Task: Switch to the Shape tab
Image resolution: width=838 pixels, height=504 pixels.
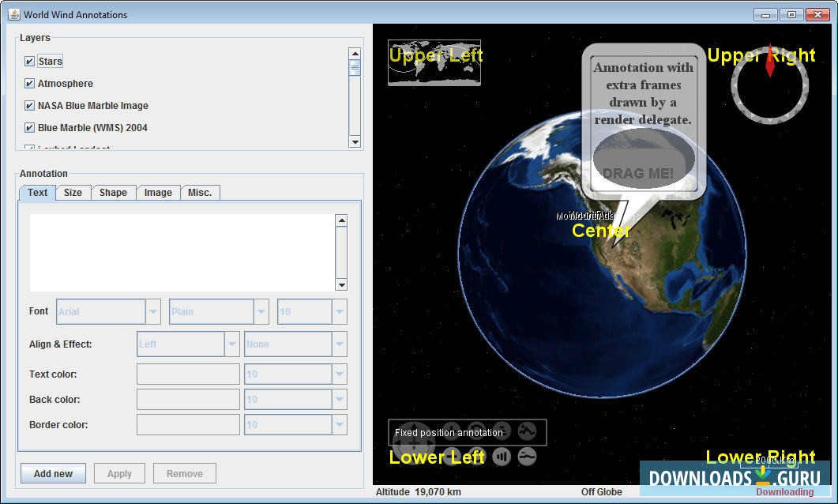Action: point(113,192)
